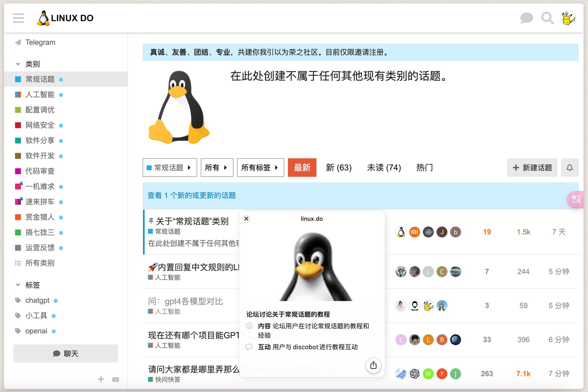
Task: Click the keyboard shortcuts icon in sidebar
Action: (x=115, y=379)
